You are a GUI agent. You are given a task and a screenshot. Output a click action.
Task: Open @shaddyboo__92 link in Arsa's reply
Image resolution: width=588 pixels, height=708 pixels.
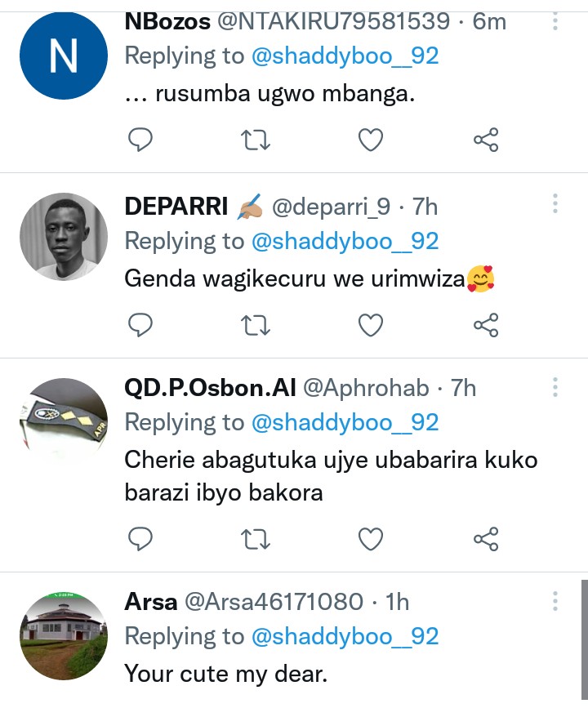tap(345, 636)
